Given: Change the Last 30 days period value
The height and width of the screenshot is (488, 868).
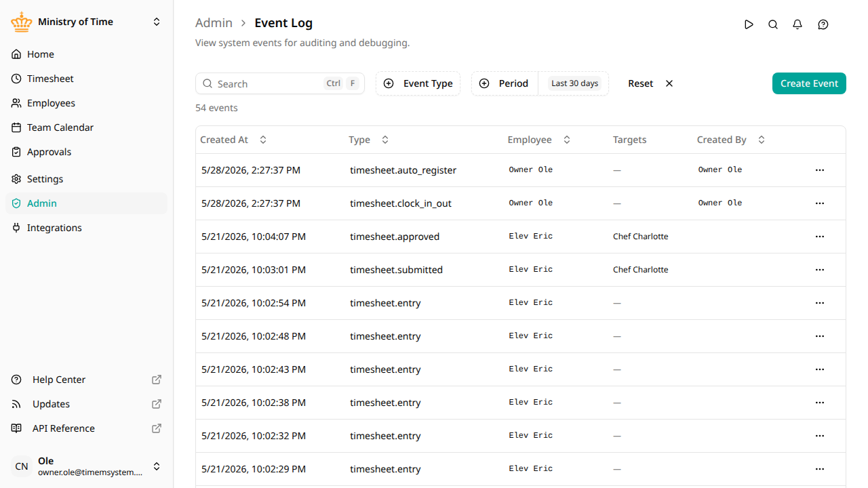Looking at the screenshot, I should [x=574, y=83].
